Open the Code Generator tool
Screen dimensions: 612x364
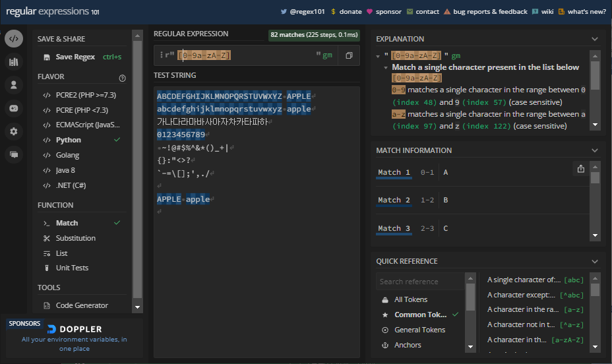82,305
